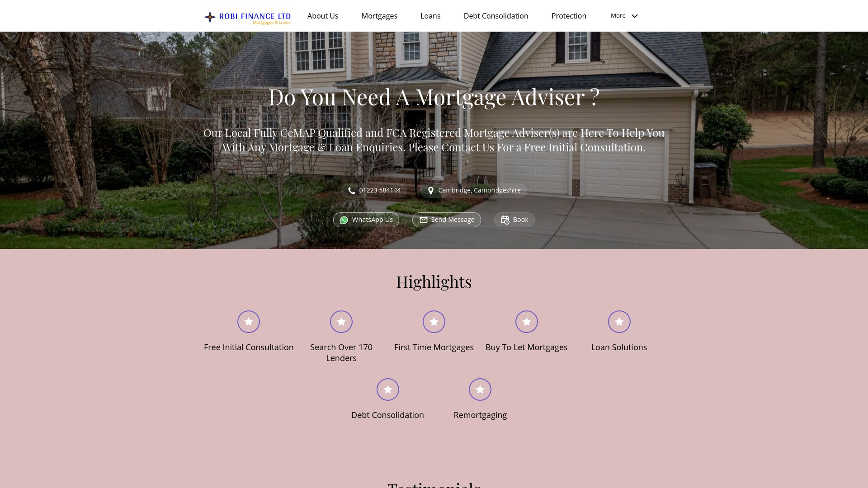Select the Mortgages navigation menu item
This screenshot has height=488, width=868.
tap(379, 15)
